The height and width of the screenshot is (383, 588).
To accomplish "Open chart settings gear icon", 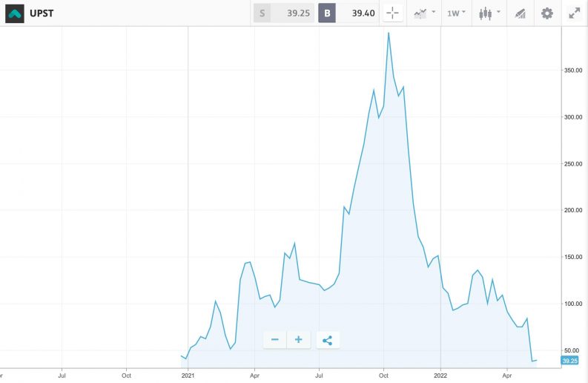I will tap(547, 13).
